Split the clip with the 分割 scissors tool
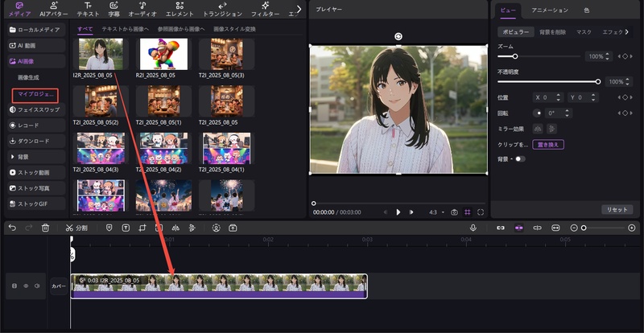The height and width of the screenshot is (333, 644). [x=76, y=228]
